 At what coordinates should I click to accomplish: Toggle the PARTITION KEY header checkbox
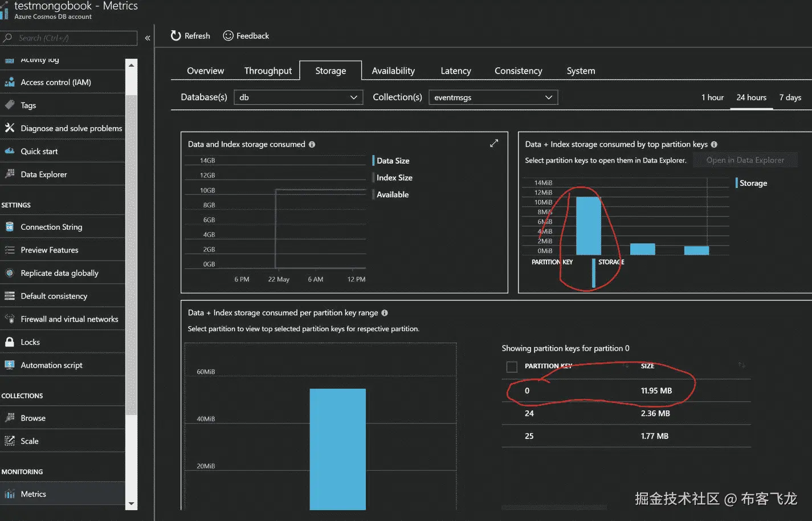point(512,367)
